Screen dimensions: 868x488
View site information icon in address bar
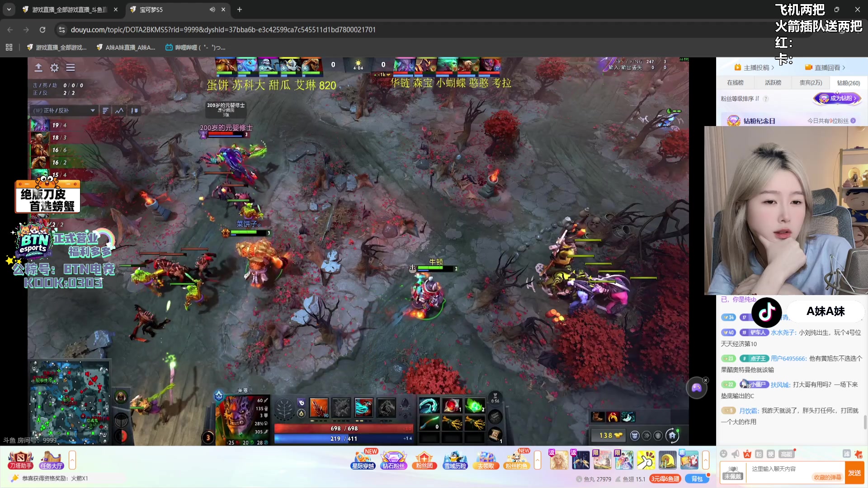pos(62,30)
